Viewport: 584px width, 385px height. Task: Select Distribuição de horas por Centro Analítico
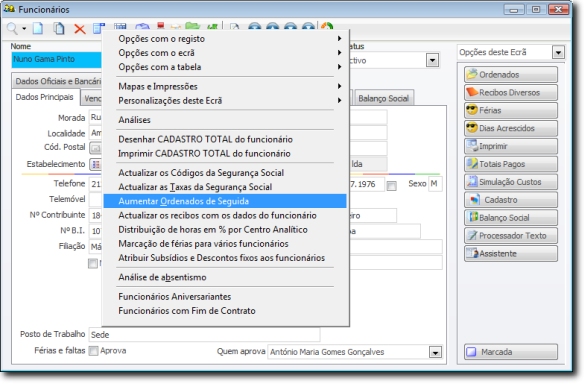225,229
